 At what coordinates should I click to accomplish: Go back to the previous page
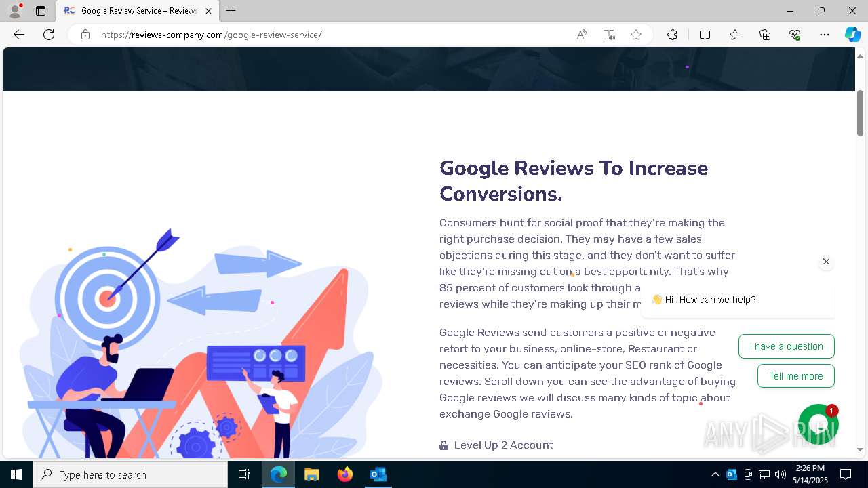[19, 35]
